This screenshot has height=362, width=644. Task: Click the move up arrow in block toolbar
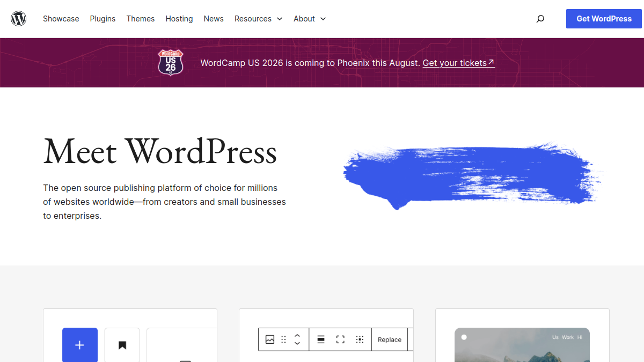pyautogui.click(x=297, y=336)
